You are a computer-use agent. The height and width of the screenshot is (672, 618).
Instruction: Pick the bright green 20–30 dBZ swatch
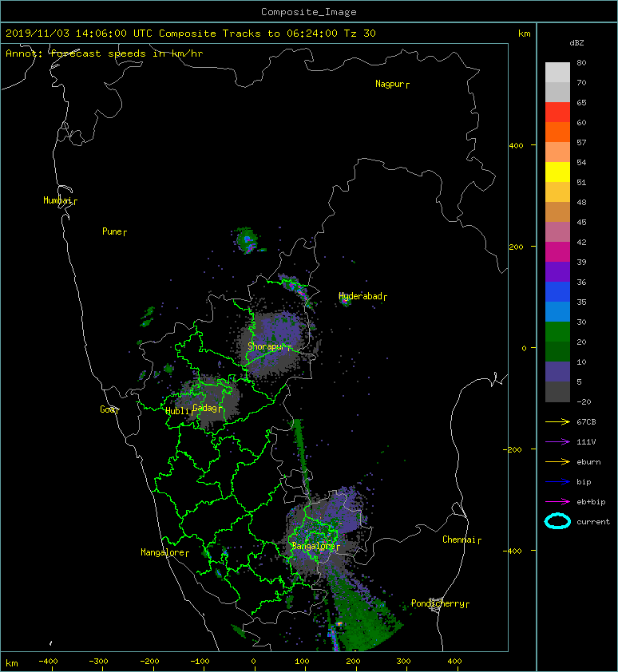(557, 332)
